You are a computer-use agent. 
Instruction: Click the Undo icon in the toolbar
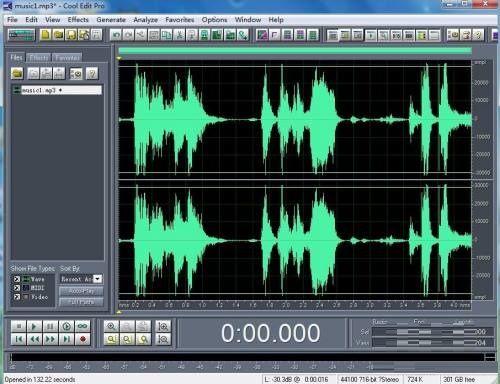pyautogui.click(x=116, y=35)
